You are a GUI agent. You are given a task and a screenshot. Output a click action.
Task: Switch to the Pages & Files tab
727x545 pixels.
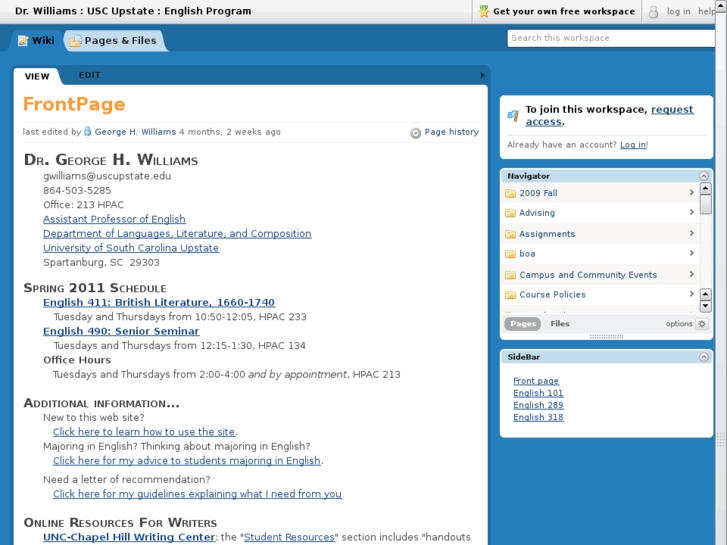tap(114, 41)
